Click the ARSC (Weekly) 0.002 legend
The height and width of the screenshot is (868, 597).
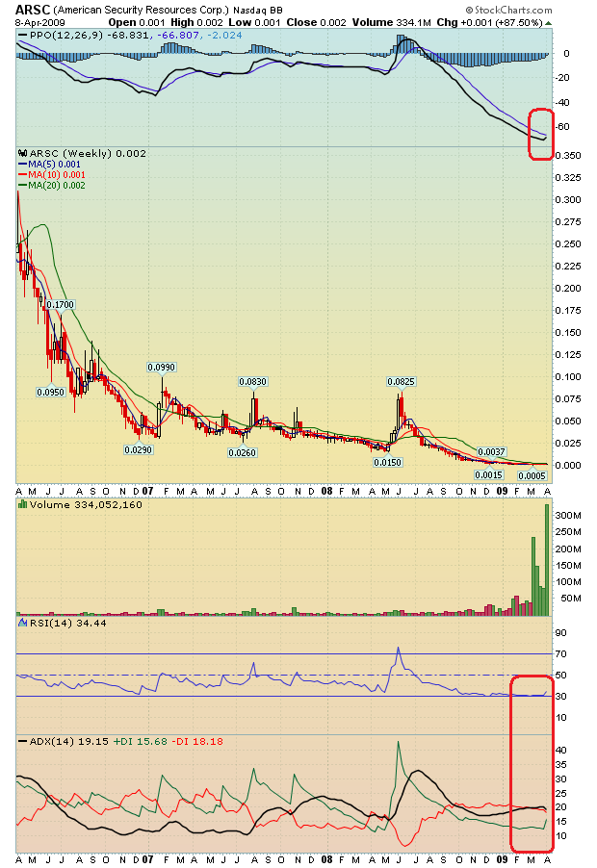88,153
